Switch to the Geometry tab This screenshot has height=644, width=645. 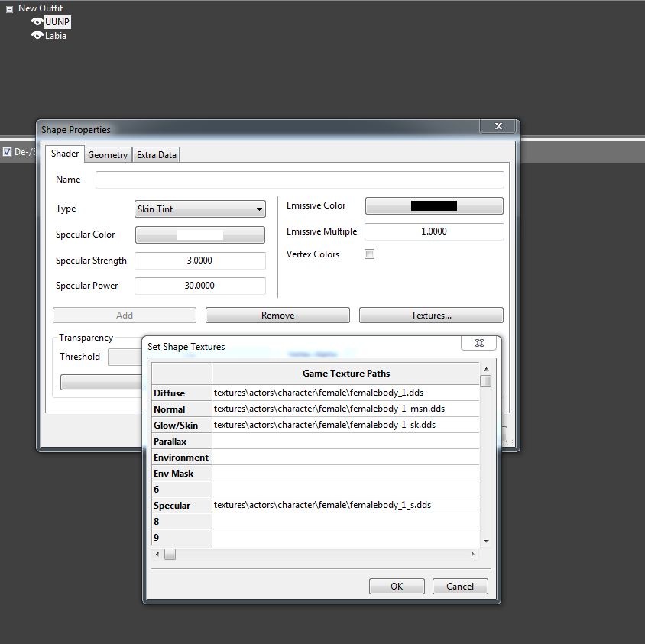108,155
